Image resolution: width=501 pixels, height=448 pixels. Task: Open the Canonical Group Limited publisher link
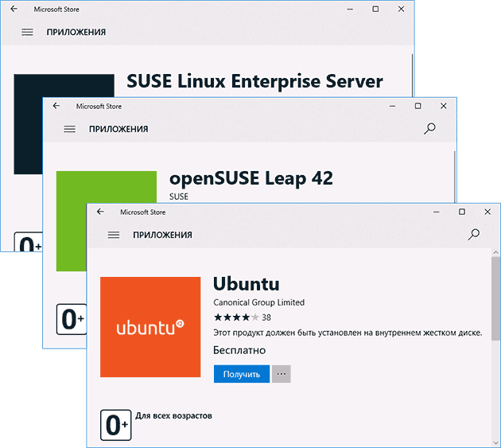pyautogui.click(x=258, y=302)
